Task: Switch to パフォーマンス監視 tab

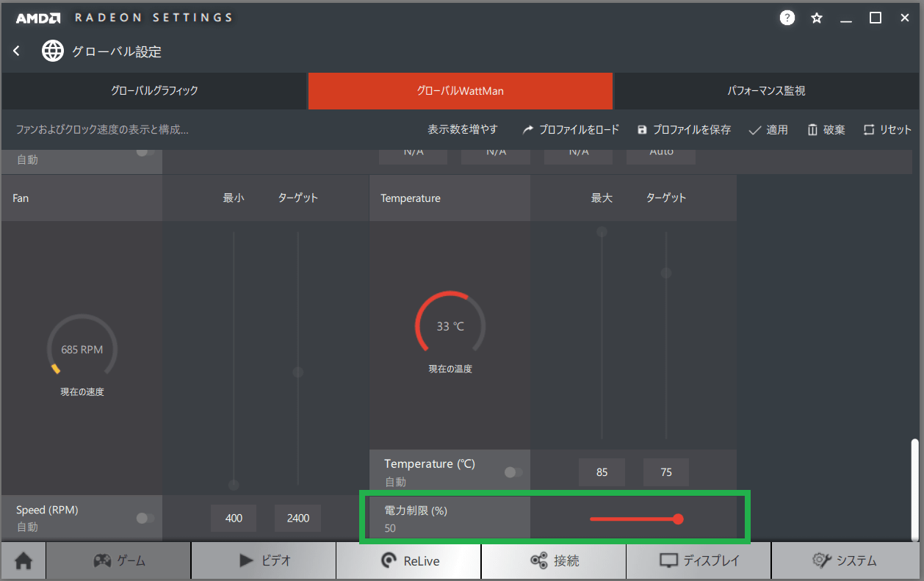Action: point(766,91)
